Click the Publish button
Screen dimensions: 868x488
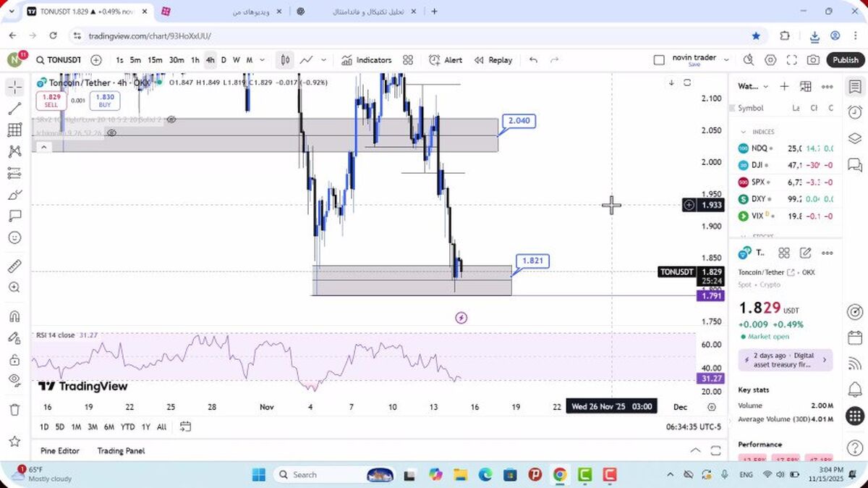pos(845,60)
